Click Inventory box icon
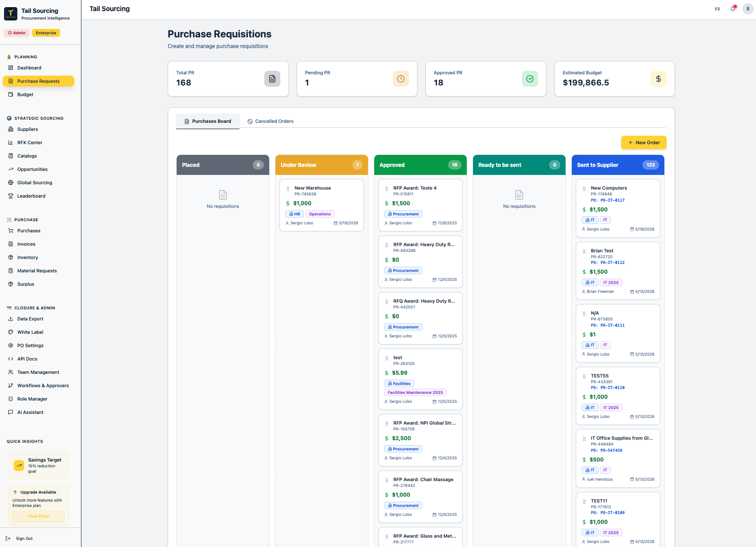 click(x=11, y=257)
